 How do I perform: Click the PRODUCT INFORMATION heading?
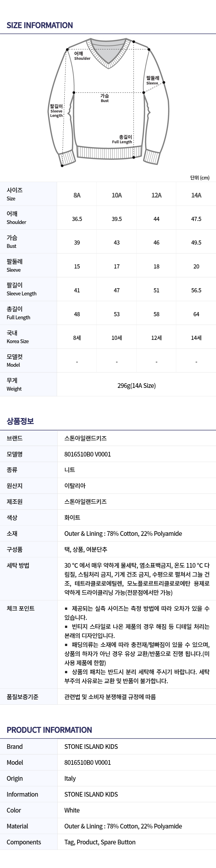[49, 730]
